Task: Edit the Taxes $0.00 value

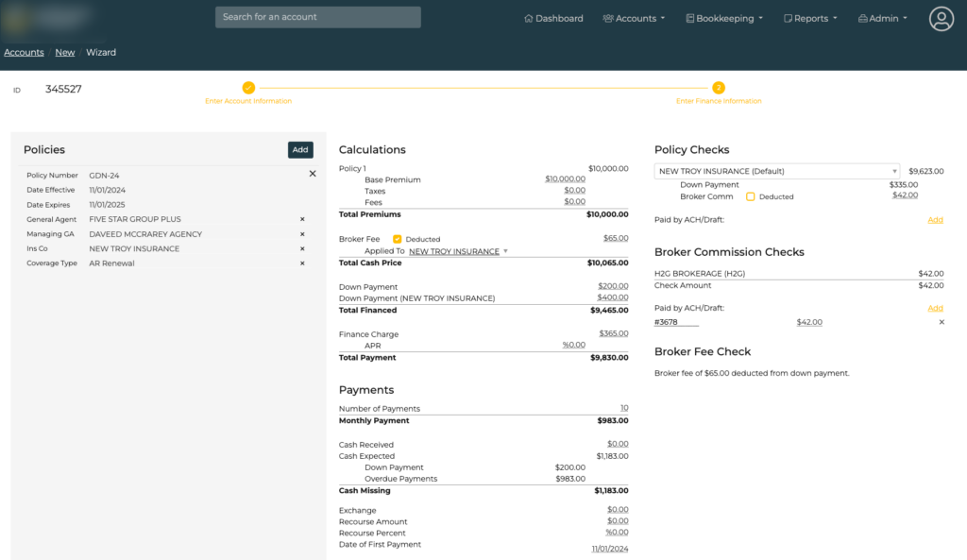Action: pyautogui.click(x=575, y=190)
